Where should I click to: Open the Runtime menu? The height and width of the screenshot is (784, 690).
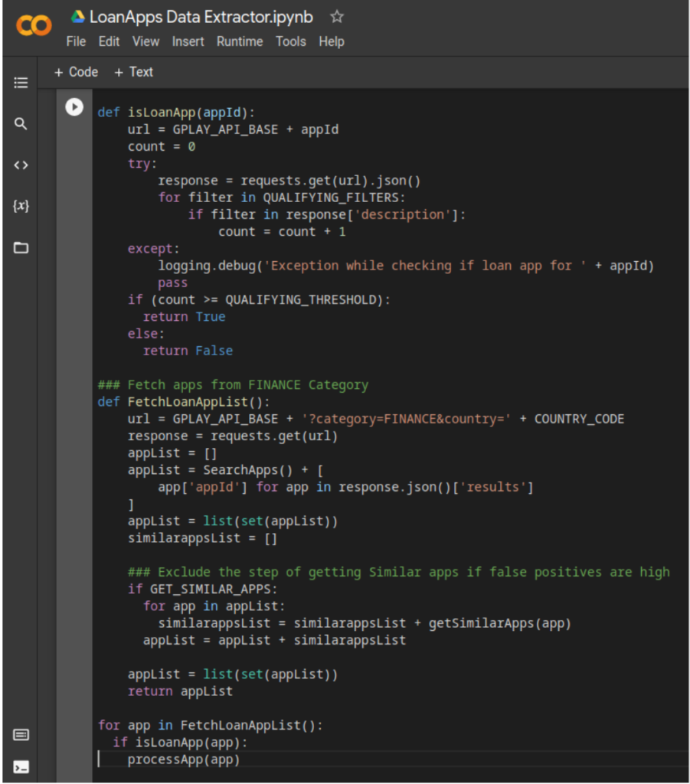240,41
